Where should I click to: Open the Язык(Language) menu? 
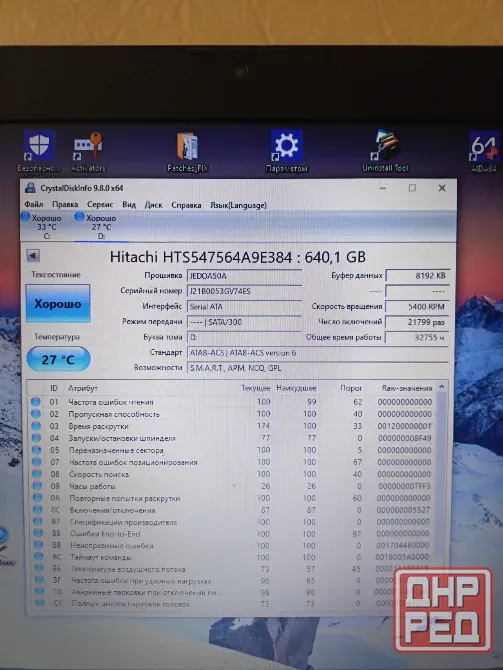(238, 205)
